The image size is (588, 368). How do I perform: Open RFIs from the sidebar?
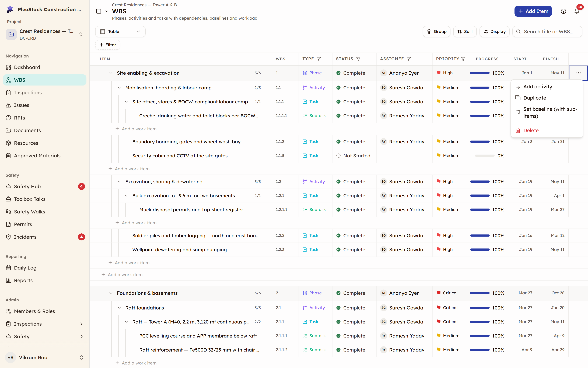[44, 118]
